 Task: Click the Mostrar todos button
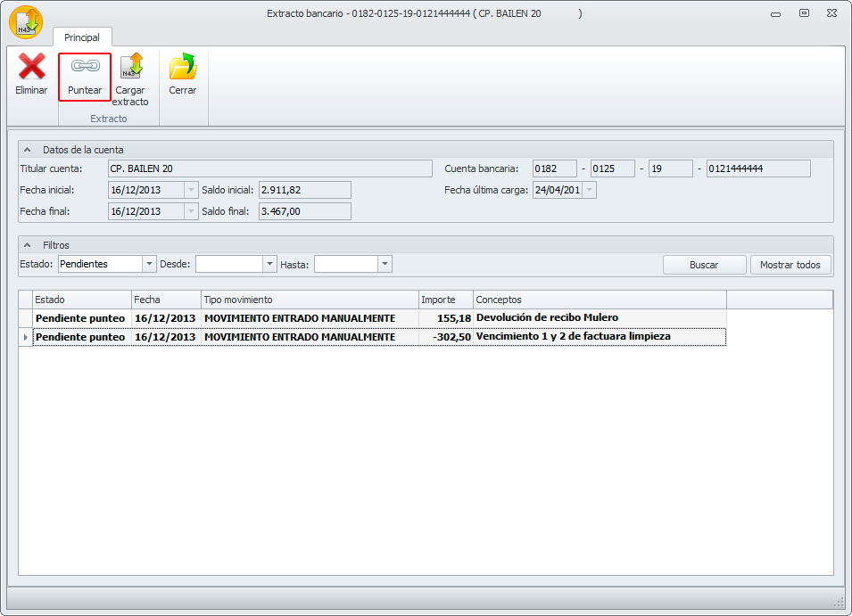click(790, 265)
